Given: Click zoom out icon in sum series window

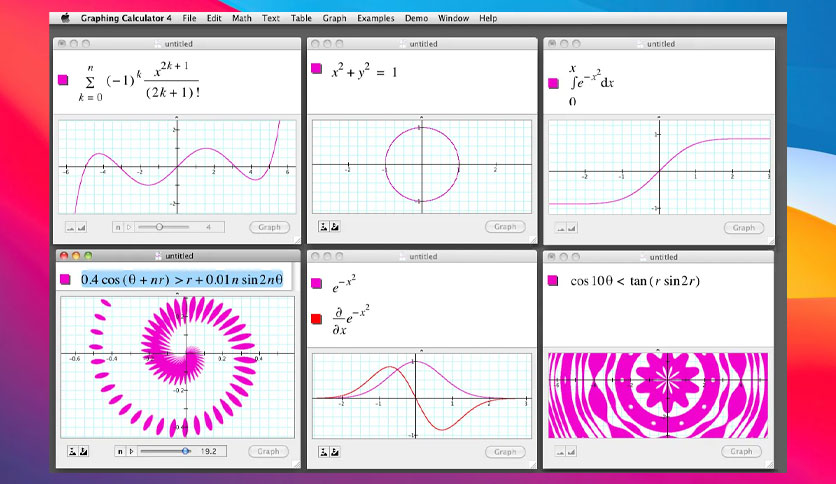Looking at the screenshot, I should pos(70,228).
